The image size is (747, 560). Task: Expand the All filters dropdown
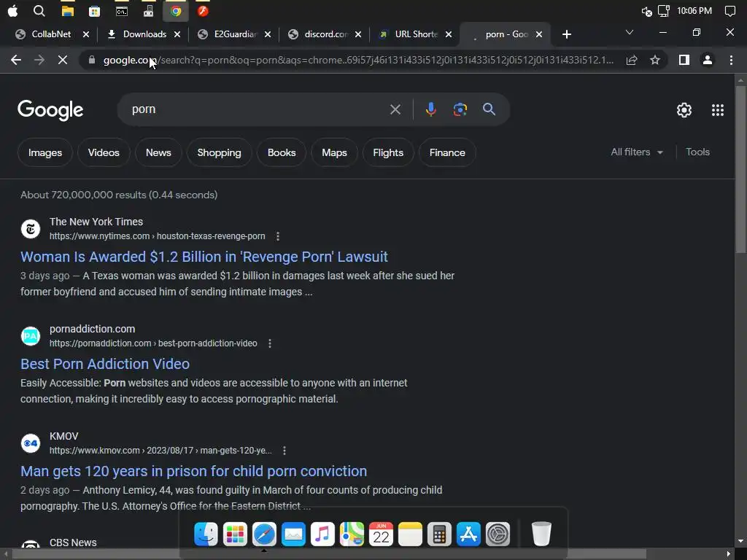(637, 152)
